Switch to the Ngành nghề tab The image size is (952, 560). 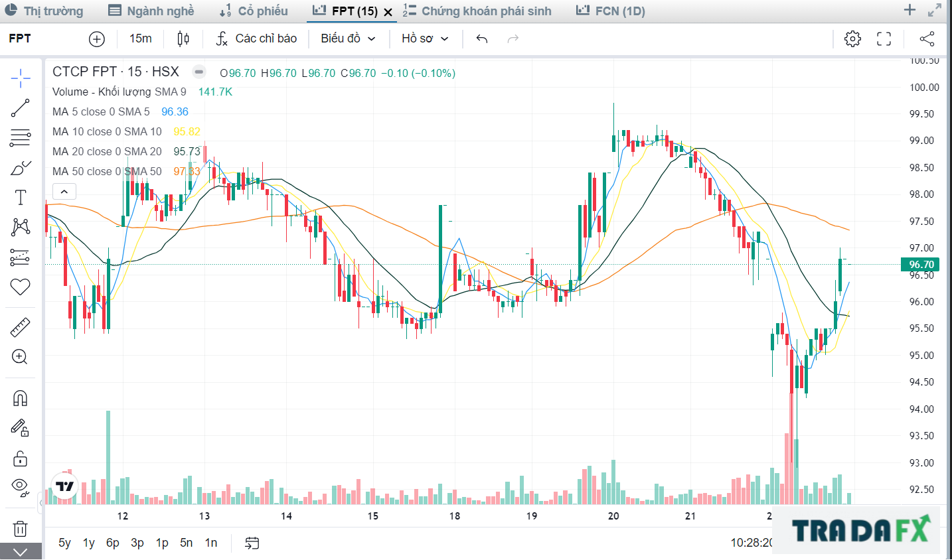point(151,11)
